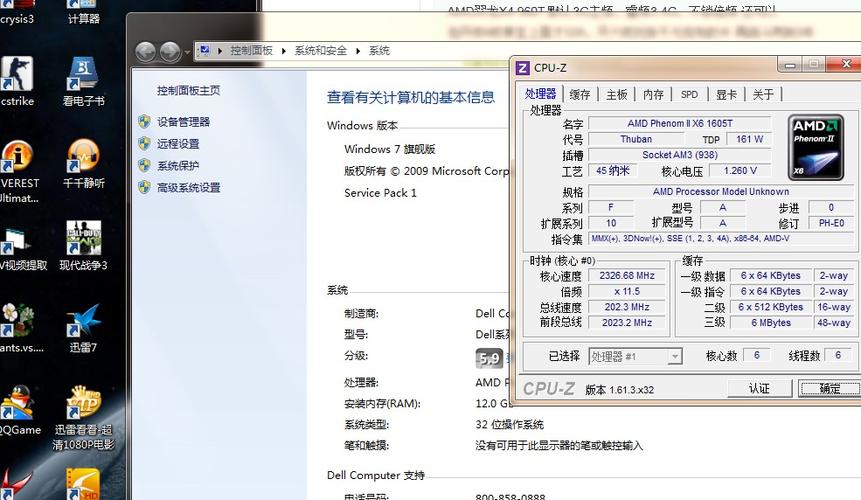This screenshot has width=861, height=500.
Task: Click the AMD Phenom II processor logo
Action: click(x=815, y=147)
